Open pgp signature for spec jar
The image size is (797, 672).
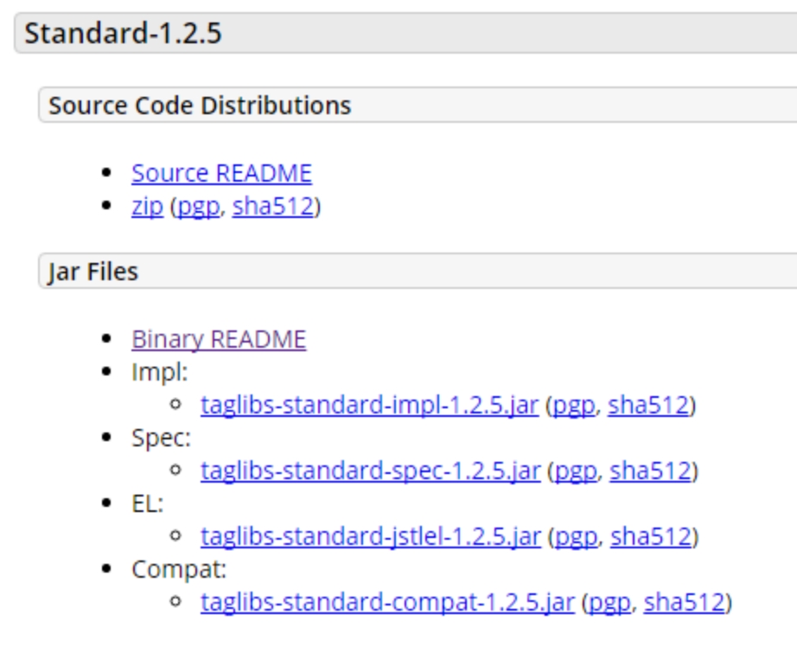(x=576, y=471)
